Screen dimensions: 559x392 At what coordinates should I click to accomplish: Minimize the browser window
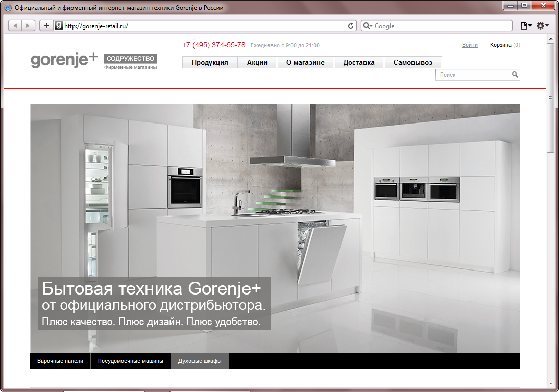point(510,6)
